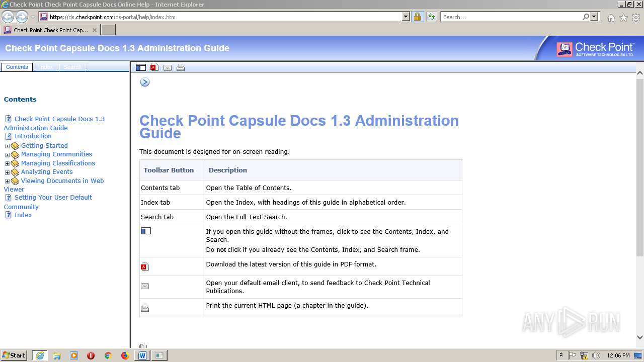
Task: Select the Check Point Capsule Docs browser tab
Action: point(50,30)
